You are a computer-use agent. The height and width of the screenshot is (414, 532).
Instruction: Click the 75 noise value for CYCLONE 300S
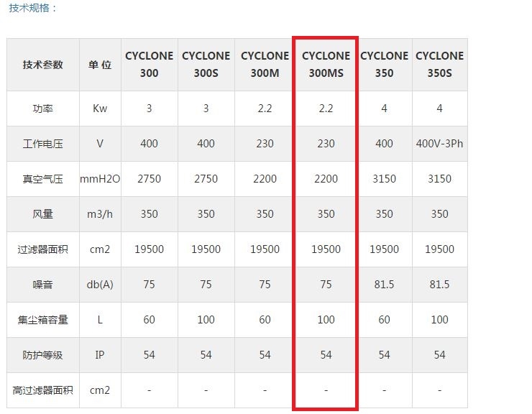[x=206, y=285]
